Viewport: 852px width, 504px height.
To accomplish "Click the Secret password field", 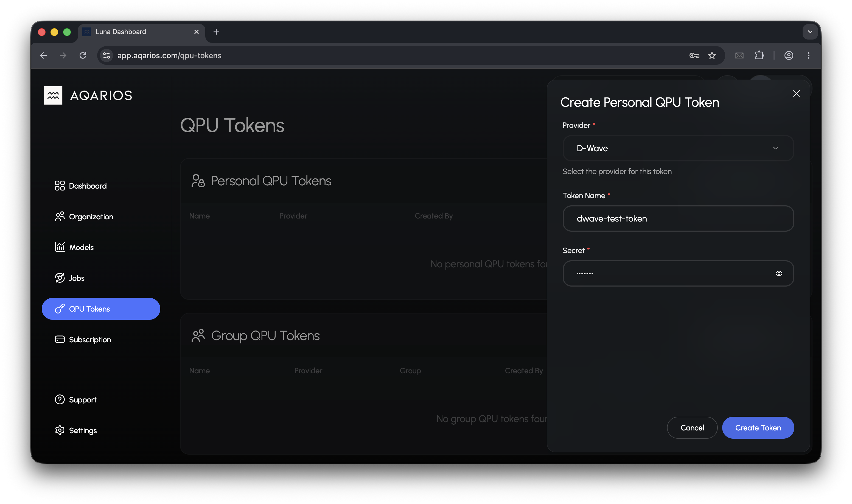I will [x=678, y=273].
